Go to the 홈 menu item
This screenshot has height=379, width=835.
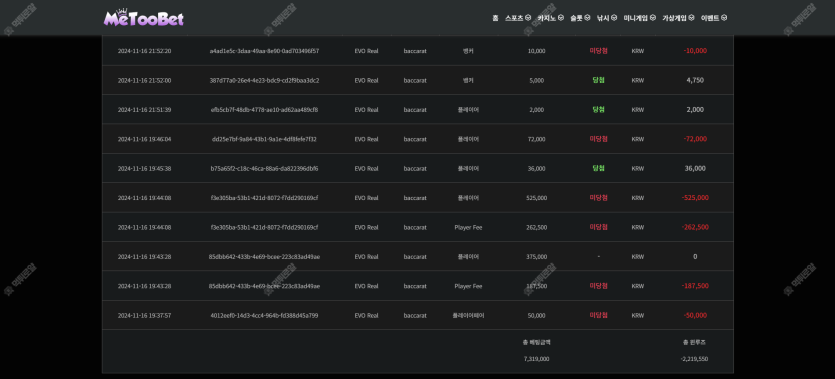[x=495, y=18]
